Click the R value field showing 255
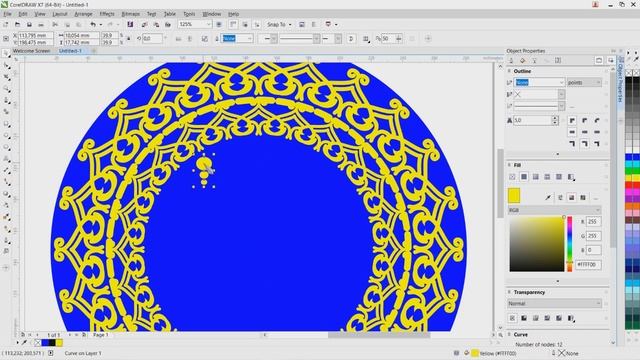 pyautogui.click(x=593, y=222)
